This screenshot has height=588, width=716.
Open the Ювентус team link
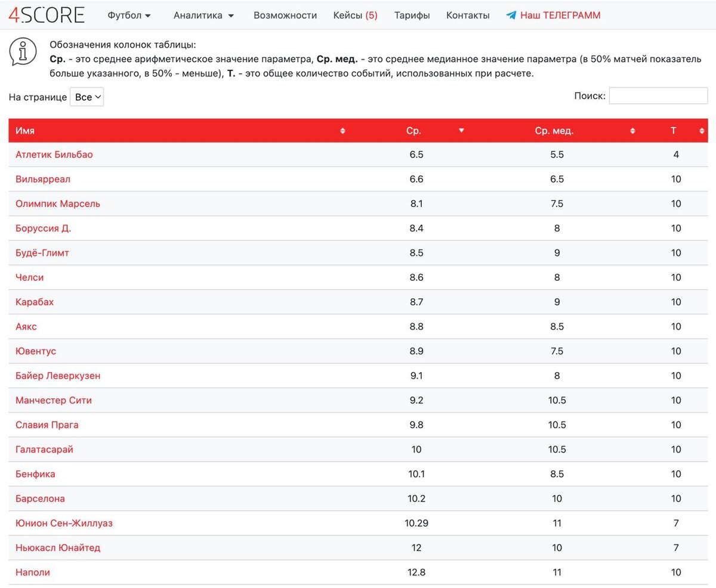(x=36, y=351)
